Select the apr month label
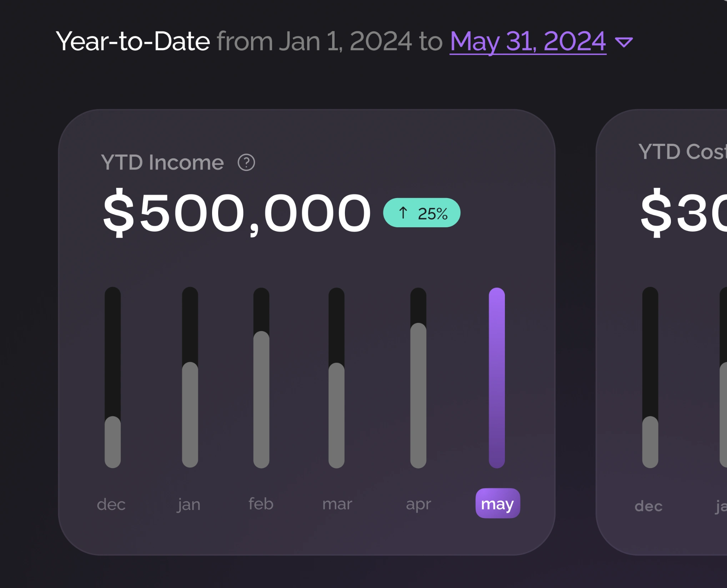 (x=418, y=504)
